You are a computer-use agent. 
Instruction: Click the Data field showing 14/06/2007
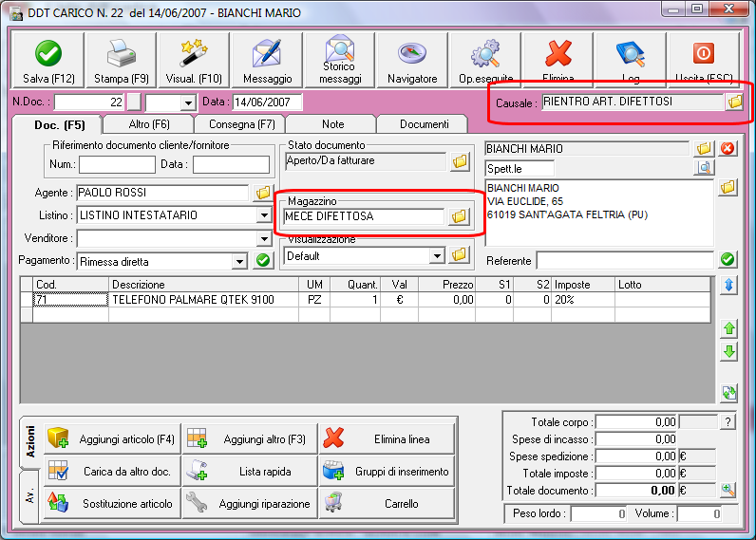[x=268, y=102]
